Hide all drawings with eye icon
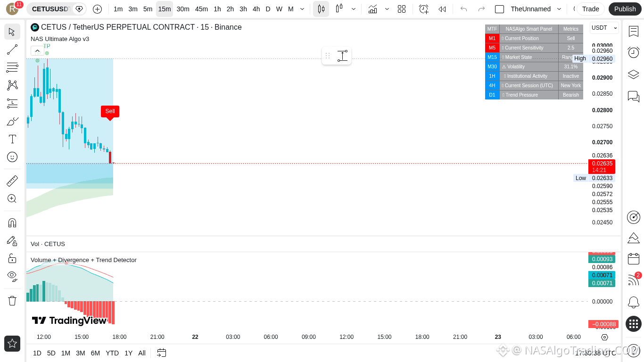Screen dimensions: 644x362 click(x=12, y=276)
